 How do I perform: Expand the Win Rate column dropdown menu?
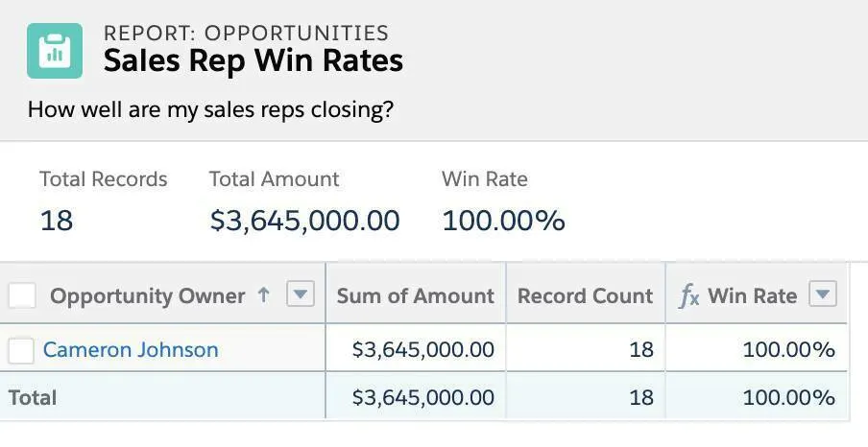822,294
